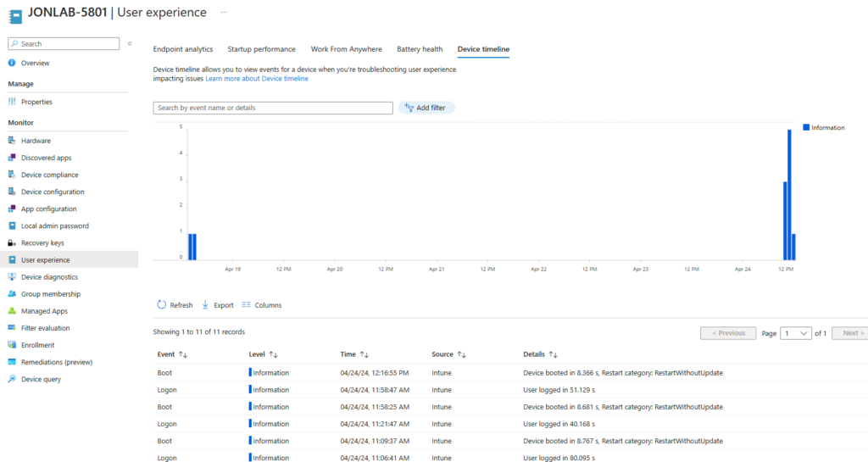Switch to the Battery health tab
This screenshot has height=462, width=868.
[420, 49]
